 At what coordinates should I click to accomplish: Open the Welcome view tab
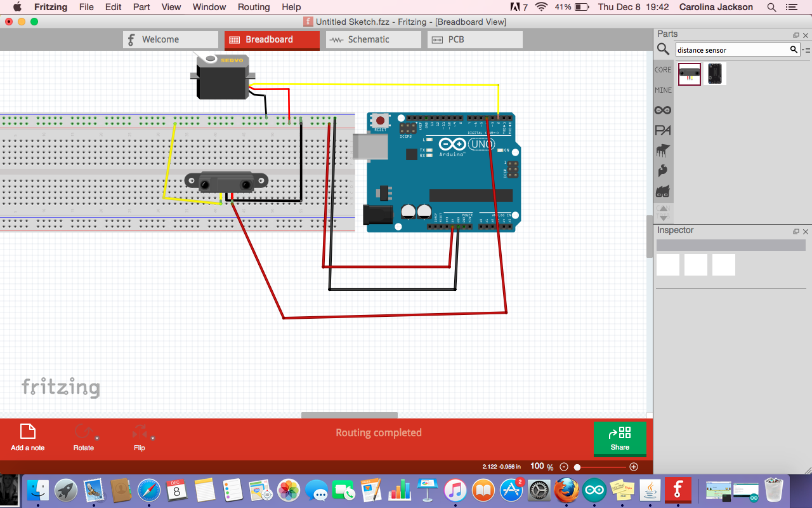(x=171, y=39)
